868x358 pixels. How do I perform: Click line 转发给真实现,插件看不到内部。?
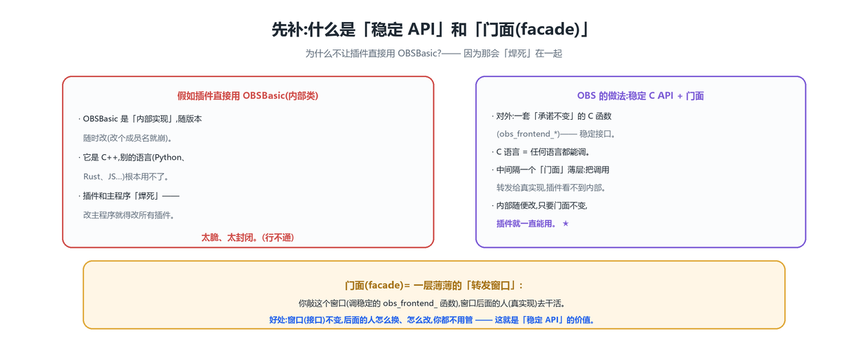pyautogui.click(x=551, y=187)
